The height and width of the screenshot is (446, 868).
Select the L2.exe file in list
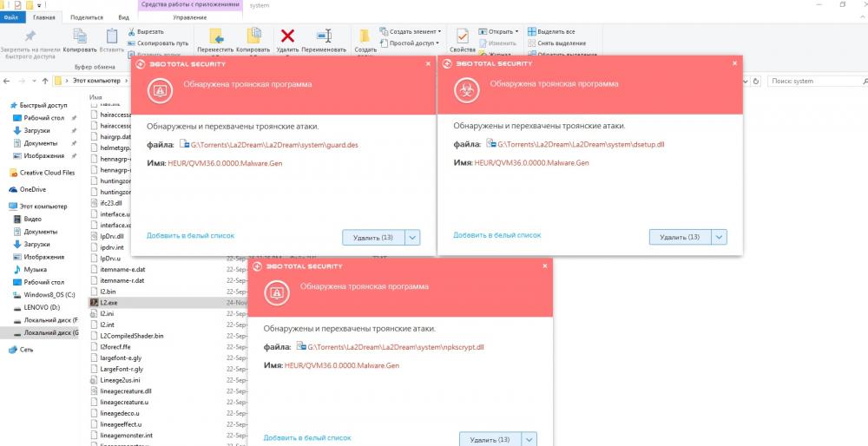(109, 302)
